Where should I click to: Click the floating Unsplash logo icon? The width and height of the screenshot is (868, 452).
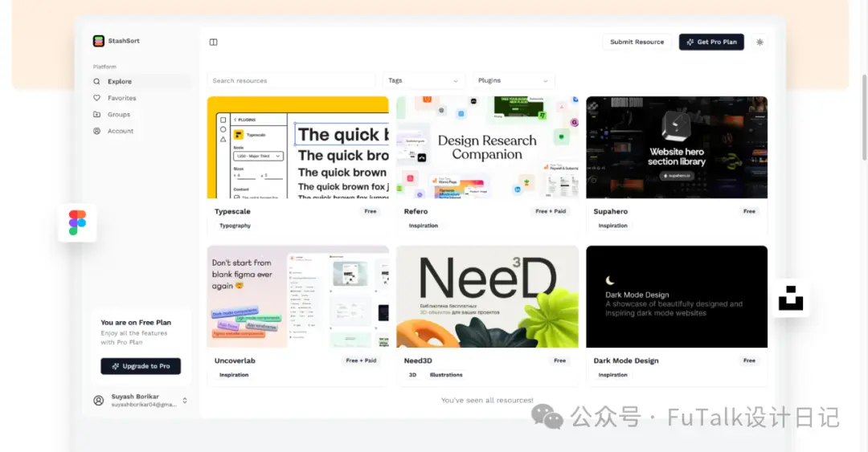(x=791, y=298)
